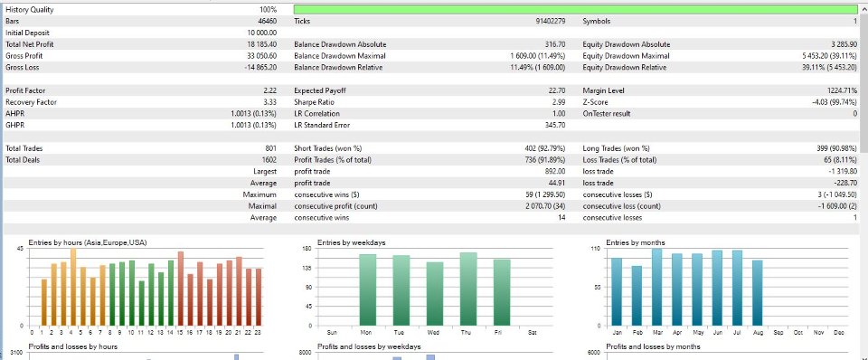
Task: Select Sharpe Ratio value 2.99
Action: [x=559, y=102]
